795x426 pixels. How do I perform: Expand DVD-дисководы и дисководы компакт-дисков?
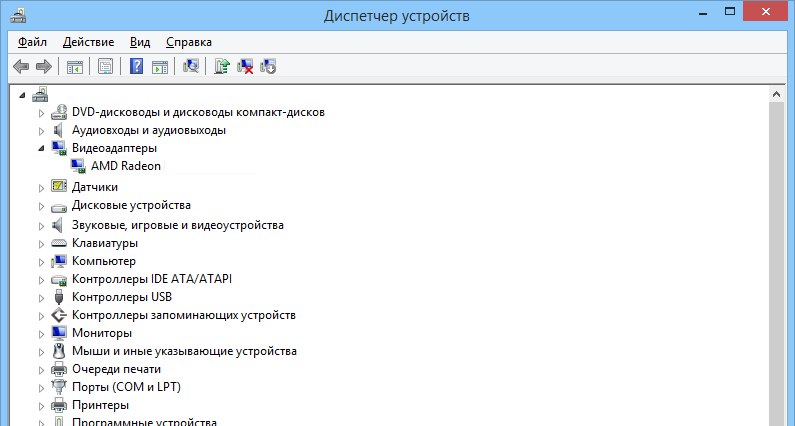42,113
